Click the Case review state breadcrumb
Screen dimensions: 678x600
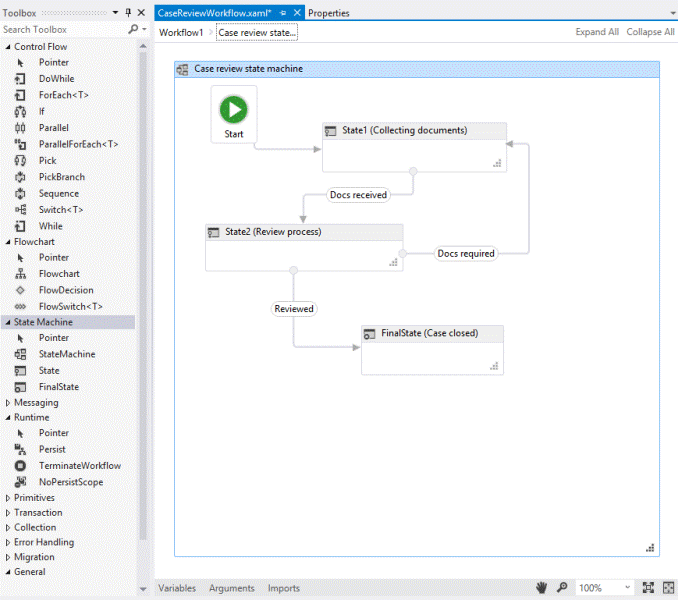tap(257, 32)
